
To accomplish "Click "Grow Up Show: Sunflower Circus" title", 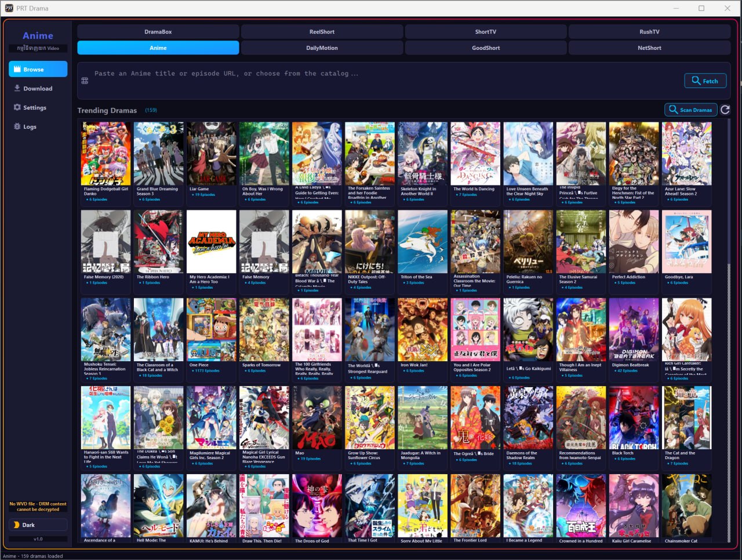I will [x=364, y=456].
